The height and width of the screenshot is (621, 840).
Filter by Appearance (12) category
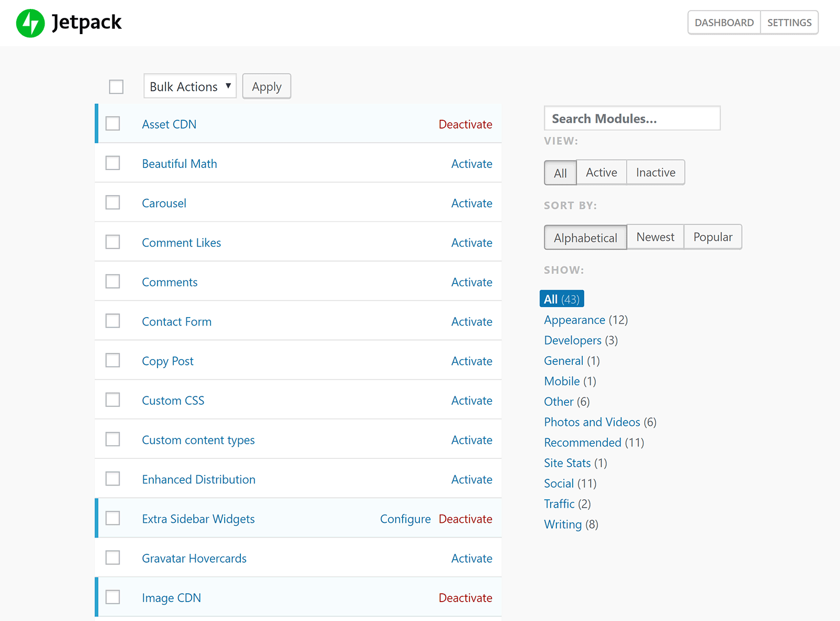pyautogui.click(x=586, y=320)
